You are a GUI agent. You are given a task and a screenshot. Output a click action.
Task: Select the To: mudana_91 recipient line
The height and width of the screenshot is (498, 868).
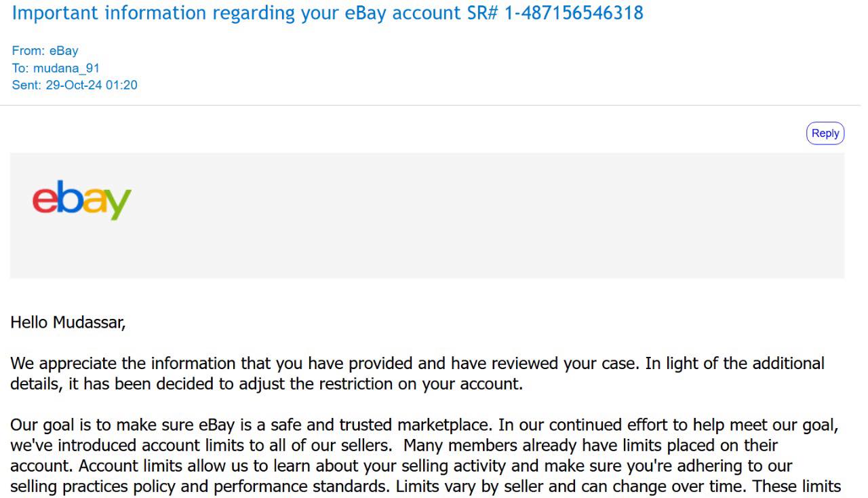click(x=56, y=68)
